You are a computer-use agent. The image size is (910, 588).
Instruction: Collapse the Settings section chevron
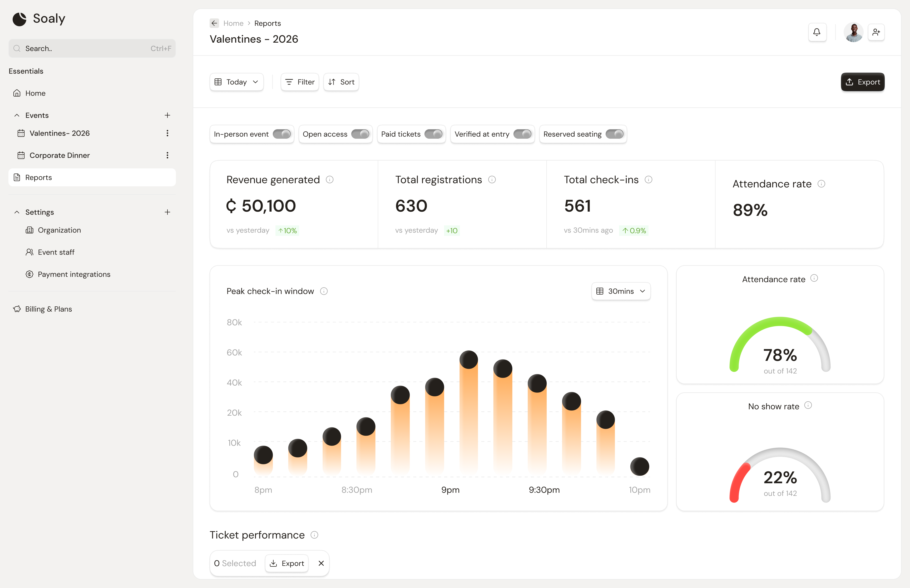(17, 212)
